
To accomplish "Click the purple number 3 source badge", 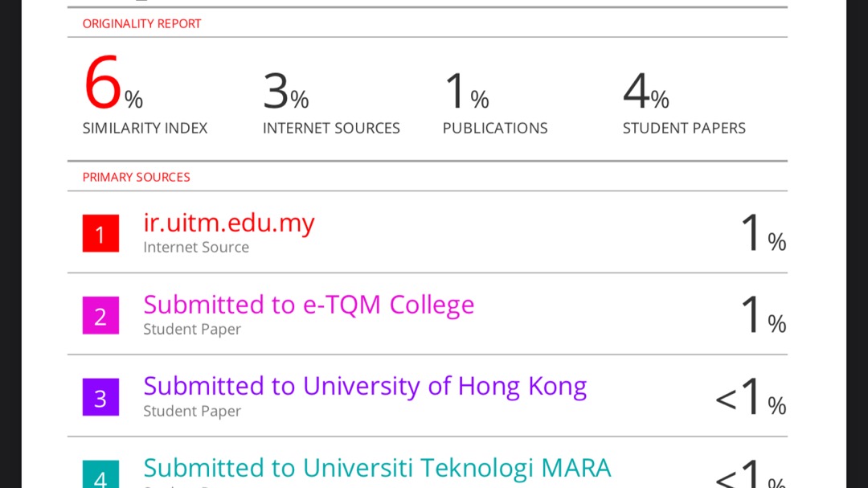I will click(100, 398).
